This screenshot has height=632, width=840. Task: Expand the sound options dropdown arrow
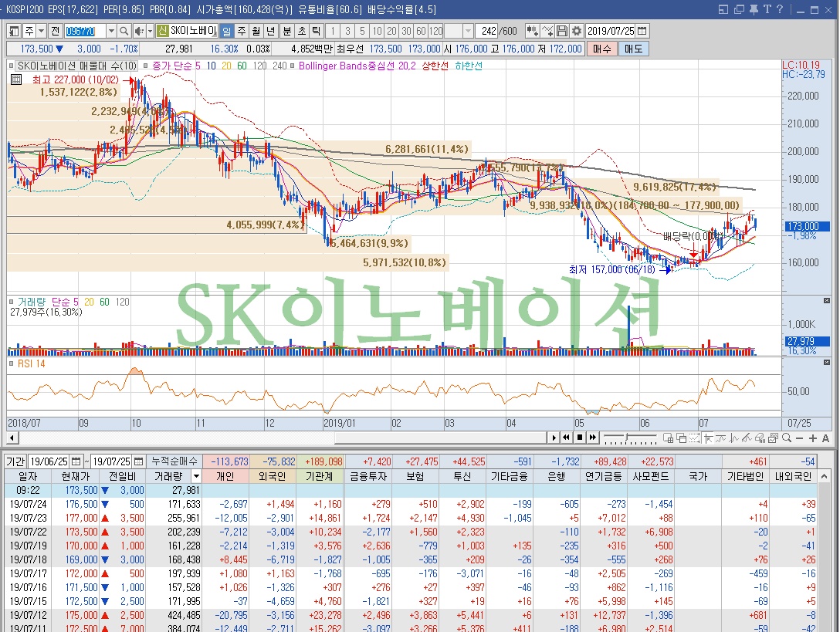150,31
